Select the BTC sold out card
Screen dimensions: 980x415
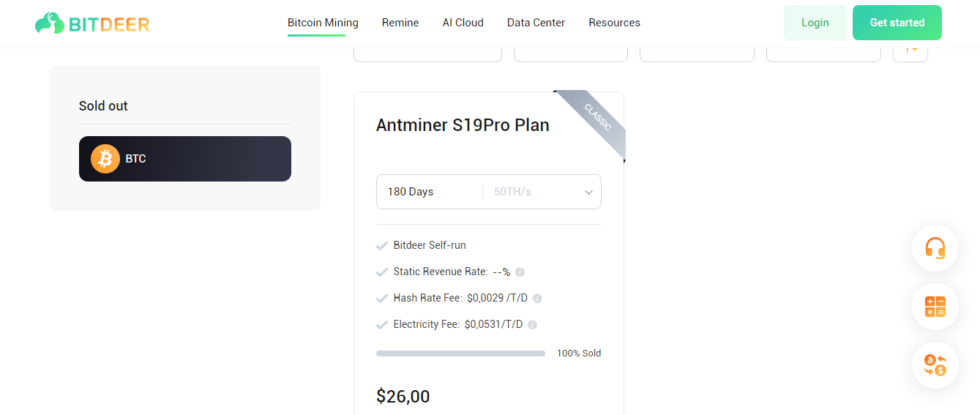pos(185,159)
